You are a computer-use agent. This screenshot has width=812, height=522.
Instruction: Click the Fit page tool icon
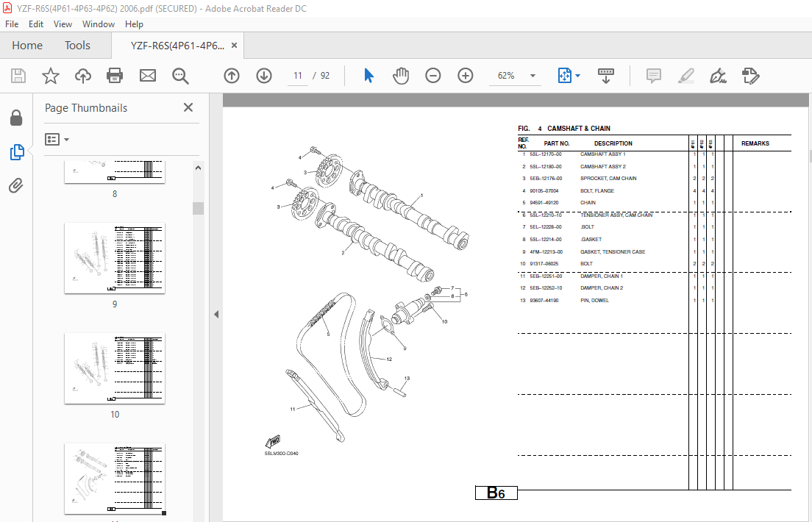pyautogui.click(x=564, y=76)
